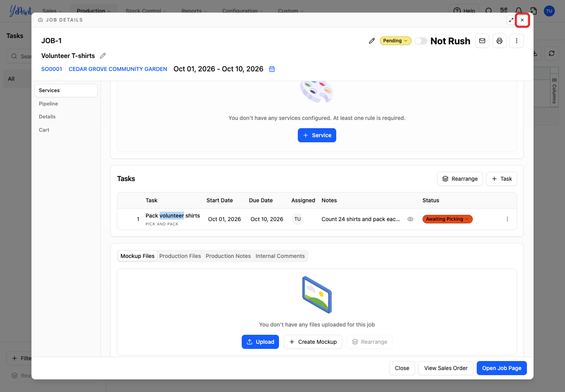The width and height of the screenshot is (565, 392).
Task: Select Pipeline in the job sidebar
Action: (x=66, y=104)
